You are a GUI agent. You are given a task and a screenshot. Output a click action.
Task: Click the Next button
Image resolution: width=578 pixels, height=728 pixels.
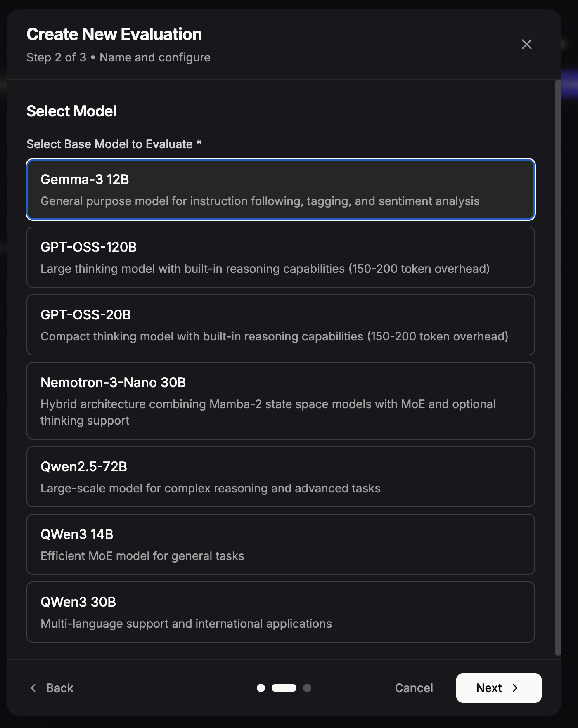pos(499,688)
